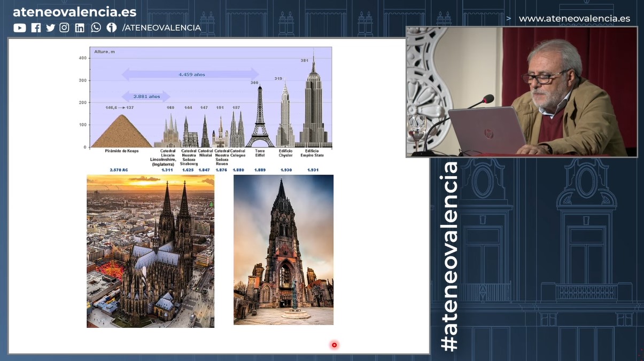Click the ateneovalencia.es title text
The height and width of the screenshot is (361, 644).
coord(74,12)
